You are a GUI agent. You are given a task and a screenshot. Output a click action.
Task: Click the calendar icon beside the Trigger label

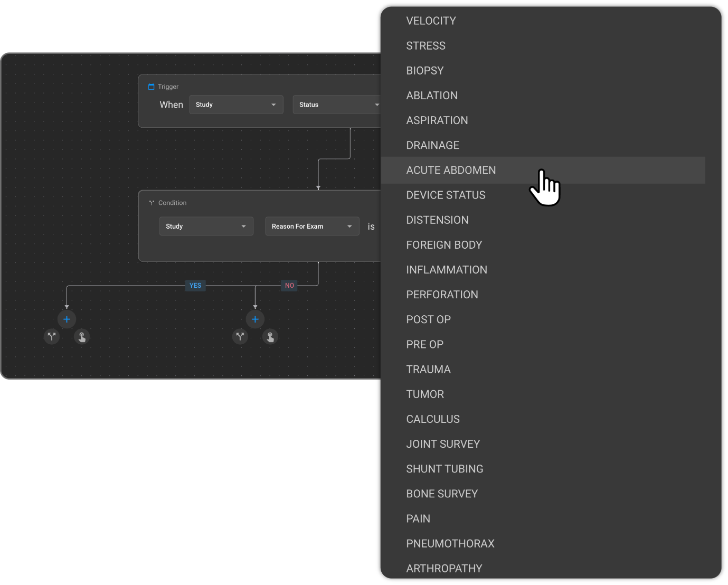(x=152, y=87)
